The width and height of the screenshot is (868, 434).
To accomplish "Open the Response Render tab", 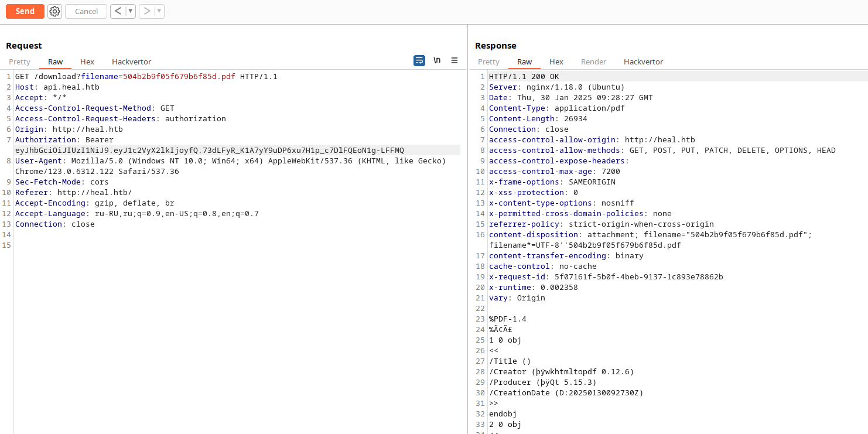I will (593, 61).
